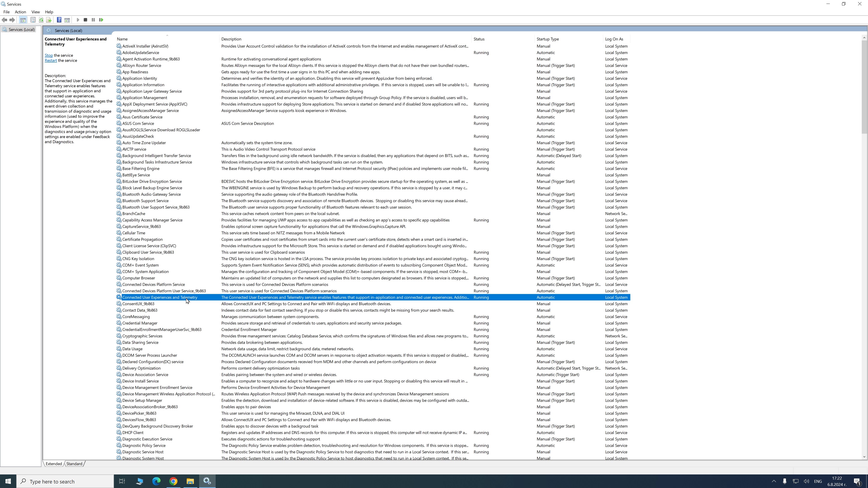868x488 pixels.
Task: Click the Pause Service toolbar icon
Action: point(93,20)
